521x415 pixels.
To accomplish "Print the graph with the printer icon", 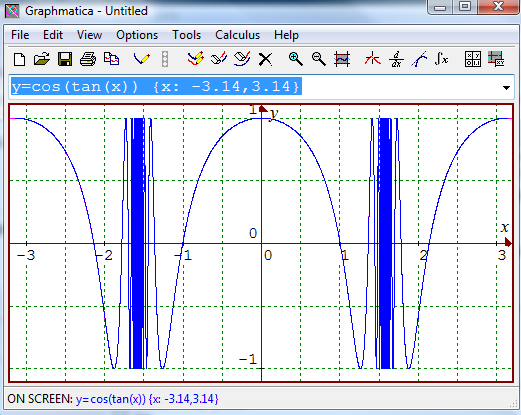I will tap(88, 60).
